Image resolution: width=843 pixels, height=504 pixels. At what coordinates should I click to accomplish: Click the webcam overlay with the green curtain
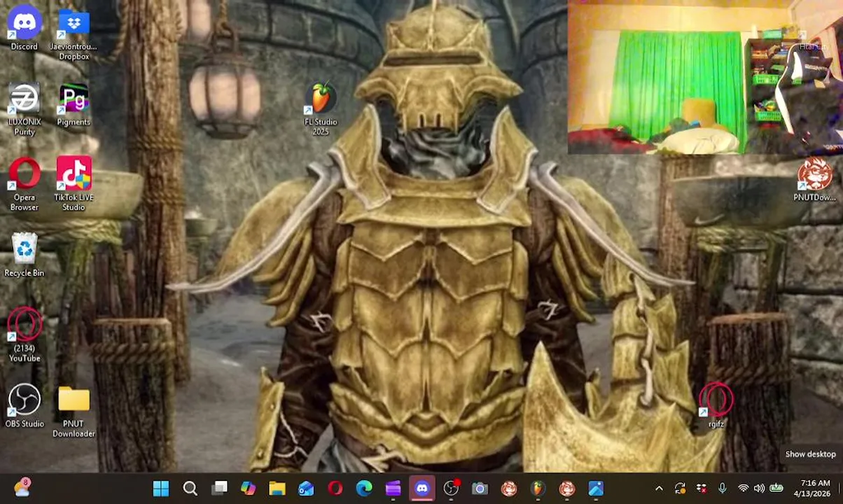tap(705, 77)
